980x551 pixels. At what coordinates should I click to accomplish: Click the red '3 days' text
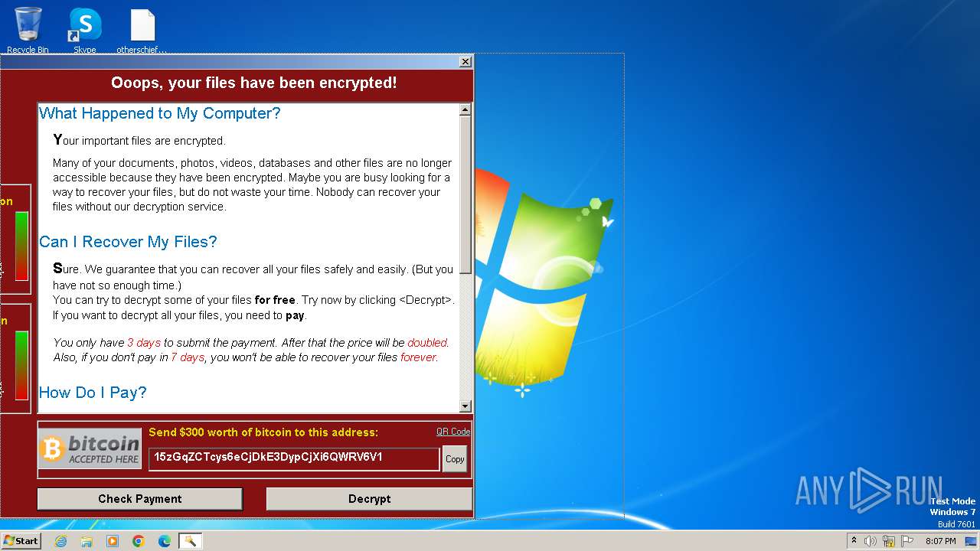144,343
